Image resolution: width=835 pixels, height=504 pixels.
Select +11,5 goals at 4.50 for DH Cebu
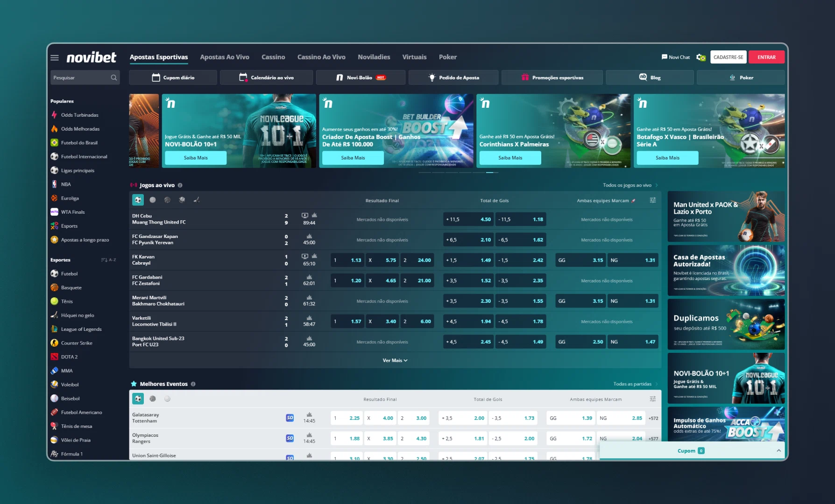click(x=468, y=219)
